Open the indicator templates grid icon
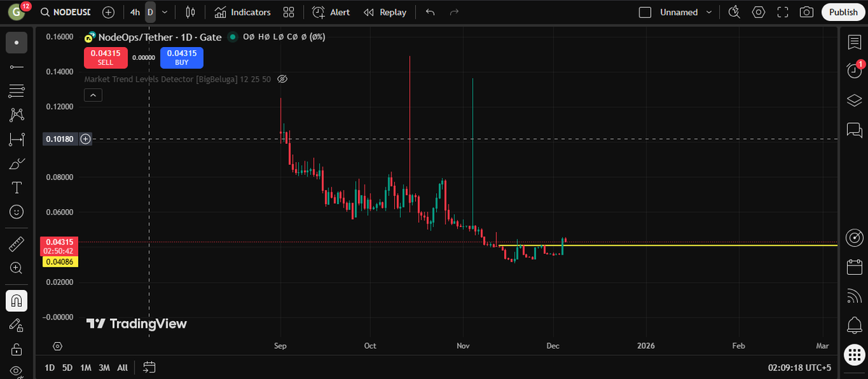This screenshot has height=379, width=868. [x=289, y=12]
